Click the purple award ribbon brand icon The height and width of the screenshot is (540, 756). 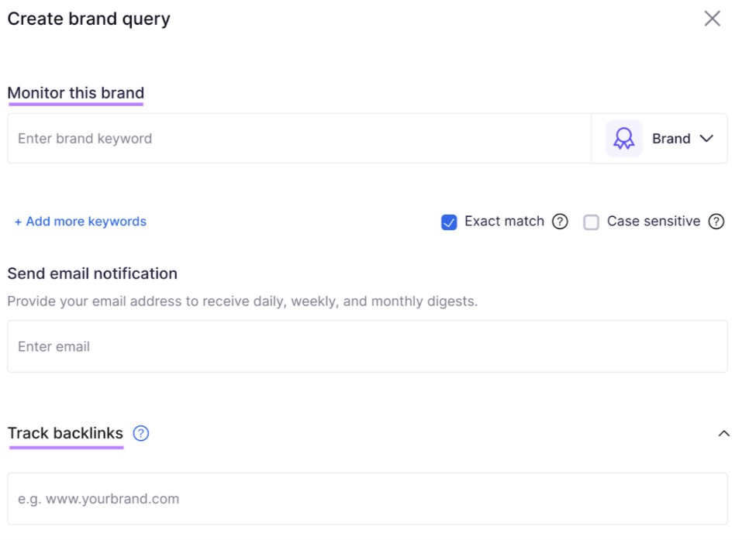tap(623, 138)
